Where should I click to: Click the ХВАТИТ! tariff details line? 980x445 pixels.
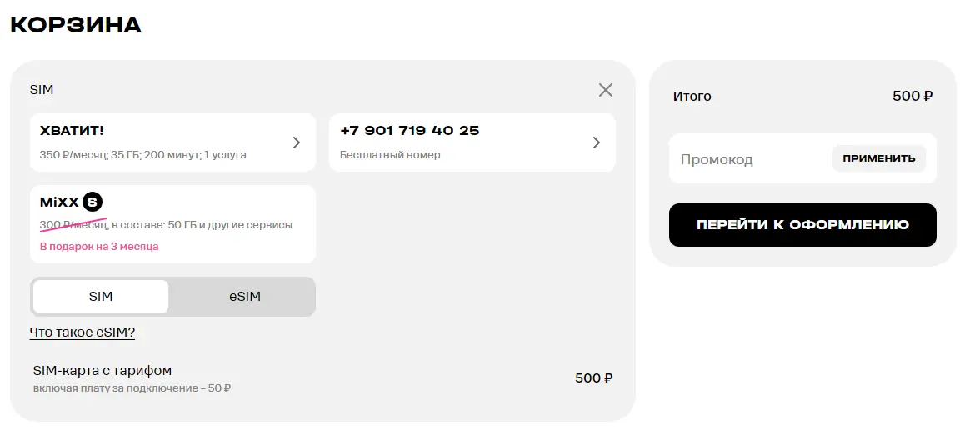[142, 154]
